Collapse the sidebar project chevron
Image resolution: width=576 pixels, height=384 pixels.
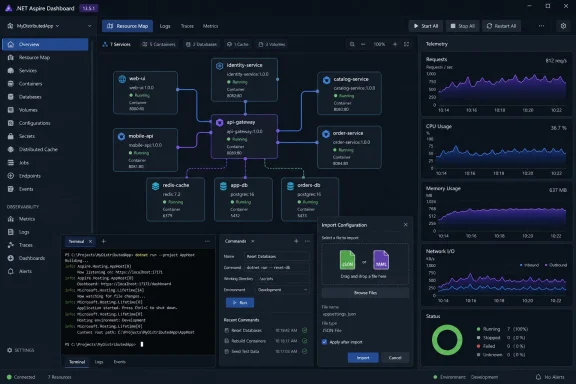[89, 26]
